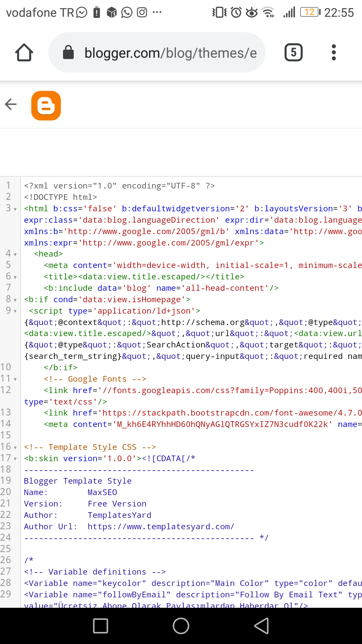Tap the xmlns:expr attribute line
Viewport: 362px width, 644px height.
pos(144,243)
